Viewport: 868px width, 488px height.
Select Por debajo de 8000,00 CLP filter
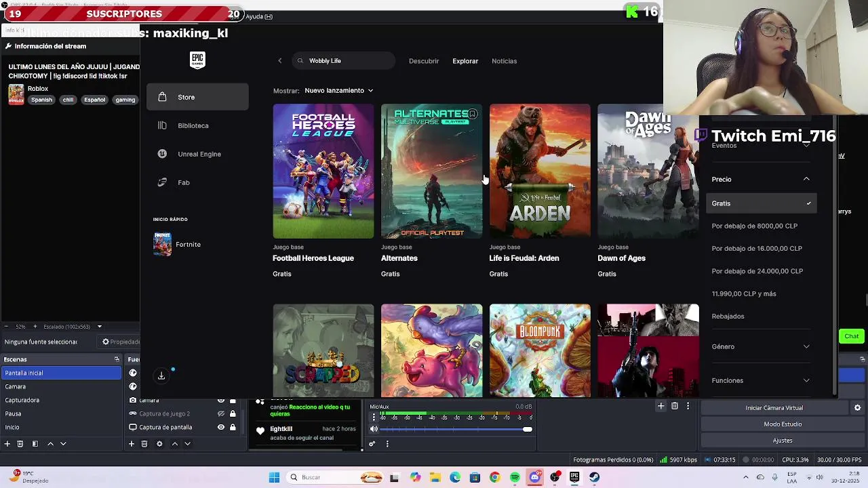pos(755,226)
